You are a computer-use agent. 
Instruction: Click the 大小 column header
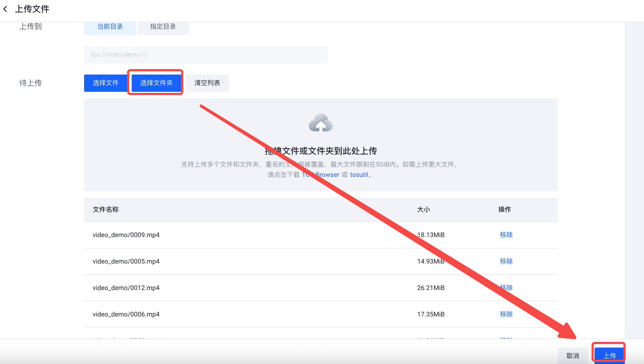[424, 210]
